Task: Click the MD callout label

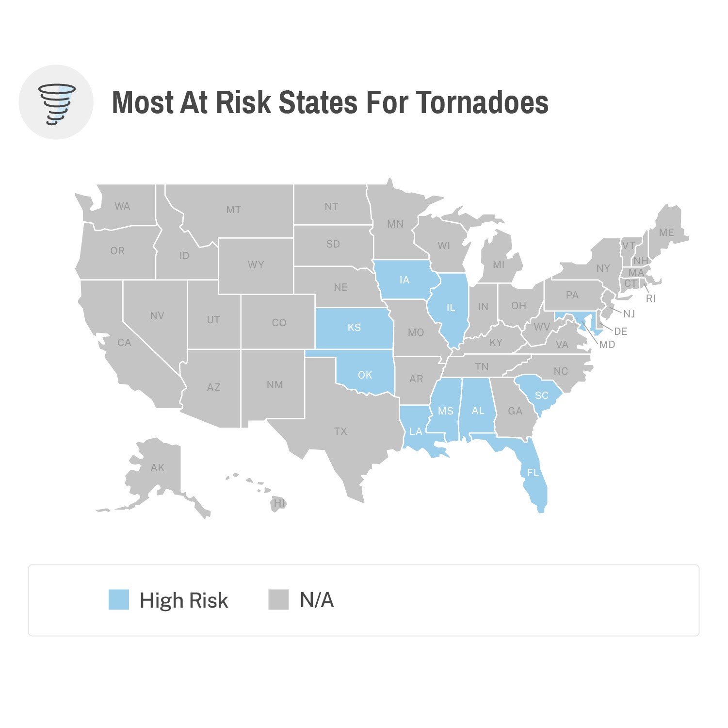Action: tap(607, 345)
